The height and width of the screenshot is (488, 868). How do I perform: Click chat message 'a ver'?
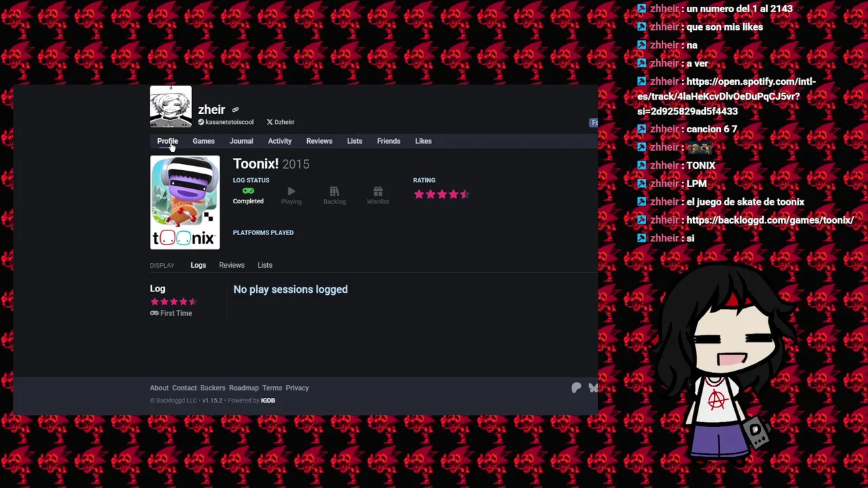click(697, 64)
